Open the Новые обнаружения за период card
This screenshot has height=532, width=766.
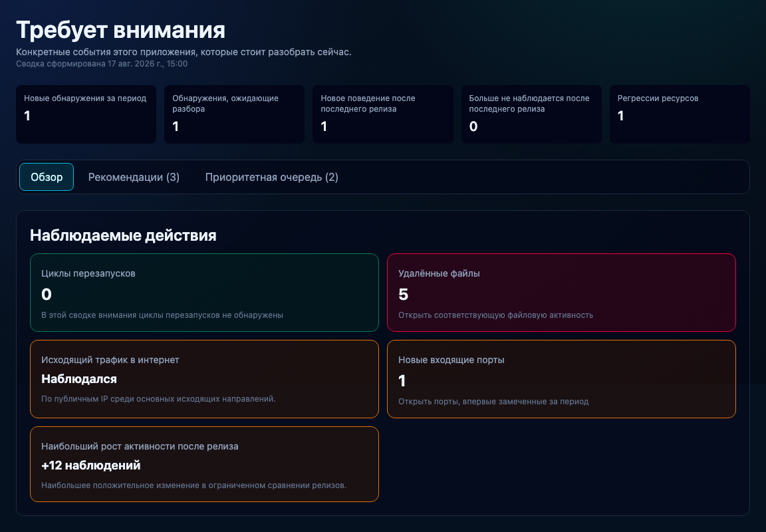coord(86,114)
